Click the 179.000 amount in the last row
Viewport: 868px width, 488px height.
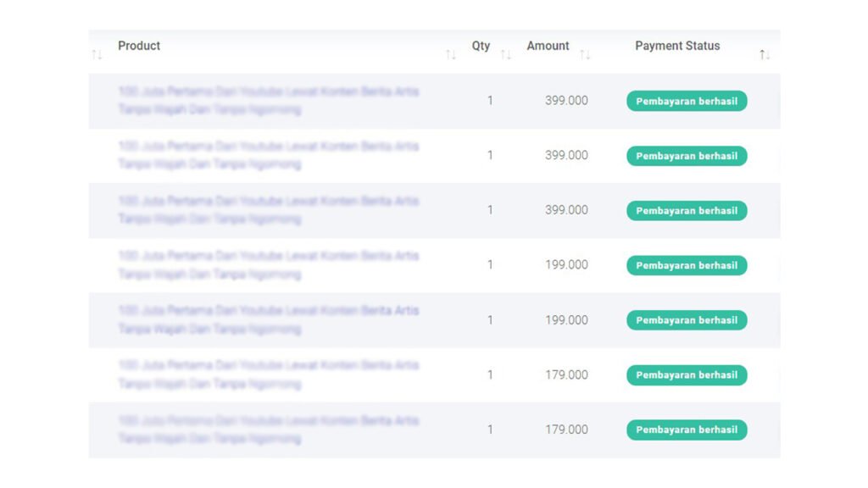[x=566, y=430]
